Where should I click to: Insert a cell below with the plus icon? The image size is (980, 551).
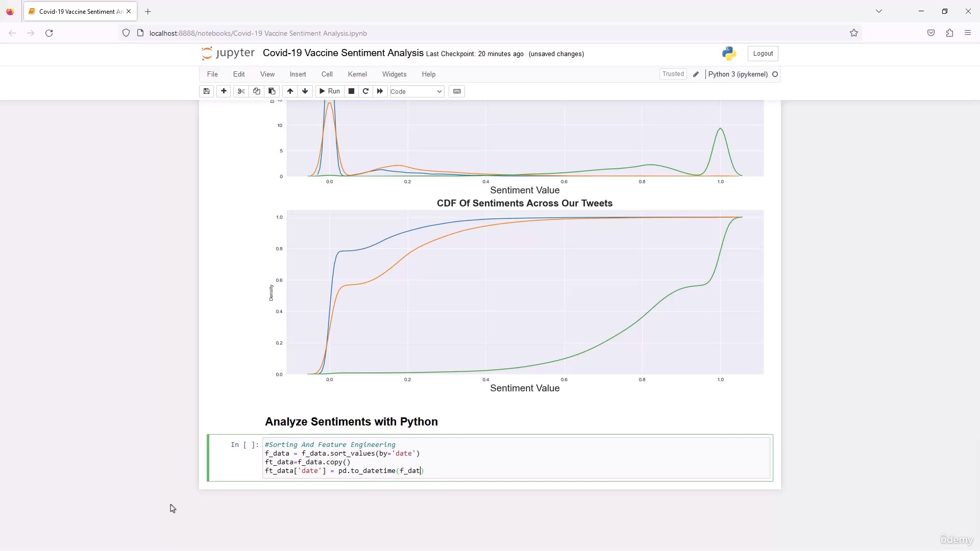(224, 91)
